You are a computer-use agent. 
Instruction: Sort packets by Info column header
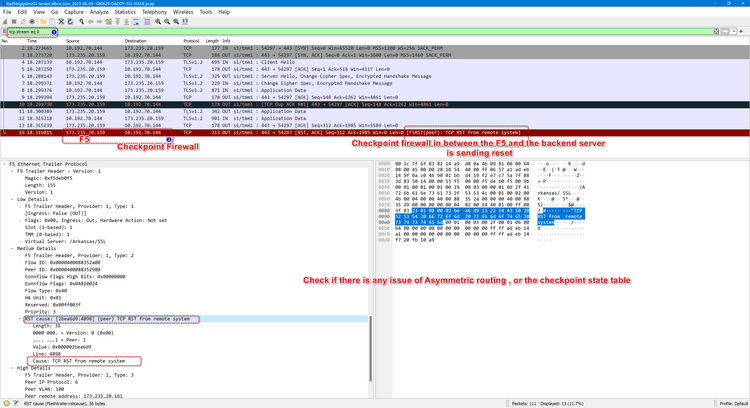click(226, 41)
